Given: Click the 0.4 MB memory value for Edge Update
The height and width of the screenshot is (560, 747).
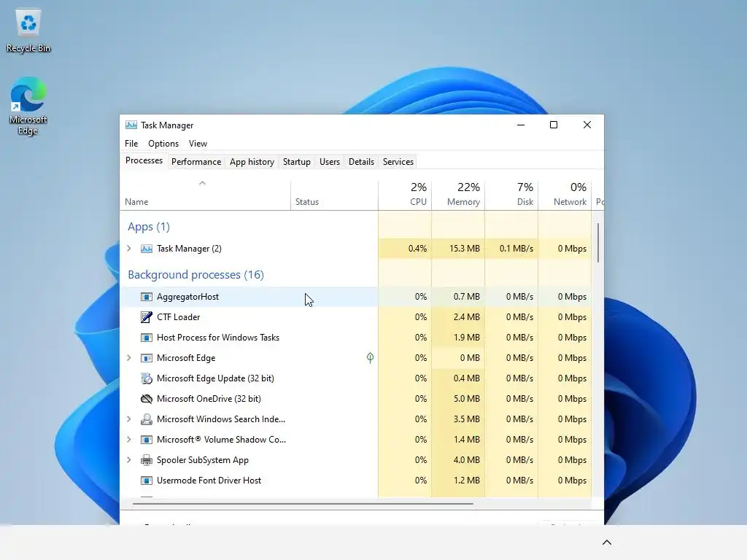Looking at the screenshot, I should [x=466, y=378].
